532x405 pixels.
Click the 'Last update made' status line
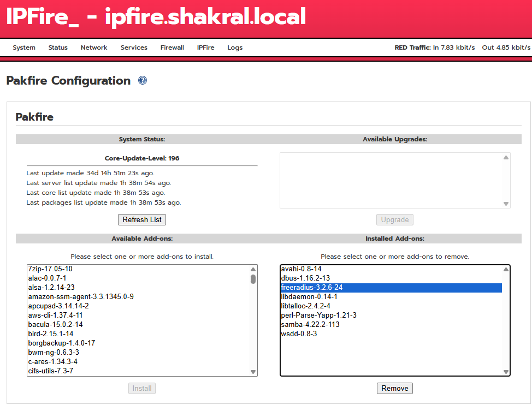click(x=91, y=173)
